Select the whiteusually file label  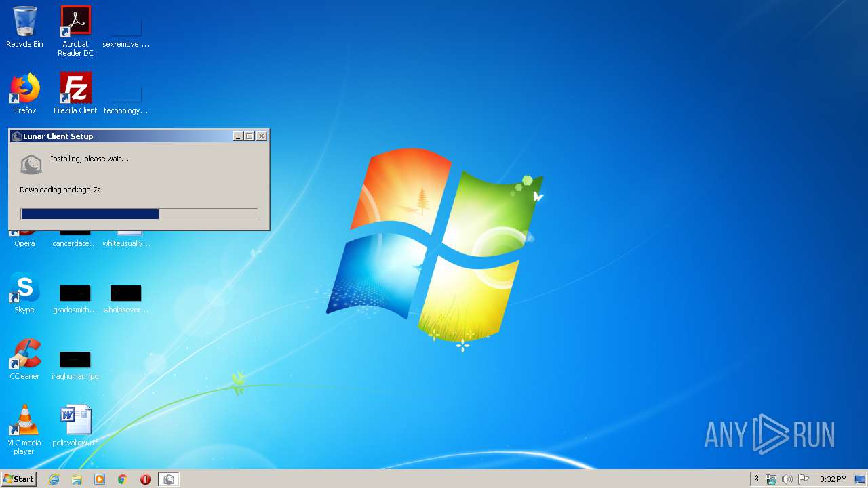tap(126, 243)
